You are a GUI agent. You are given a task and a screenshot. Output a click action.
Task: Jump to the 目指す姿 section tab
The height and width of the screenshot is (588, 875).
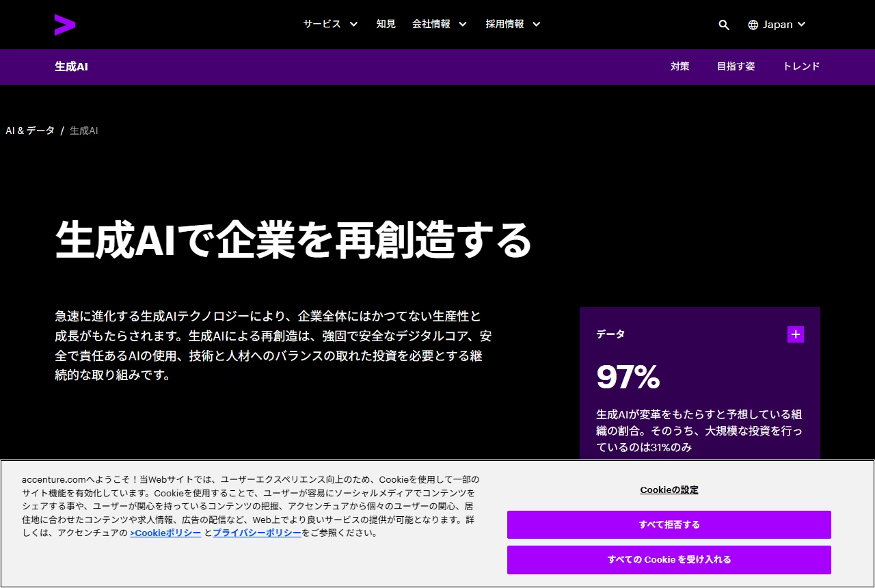[x=736, y=66]
